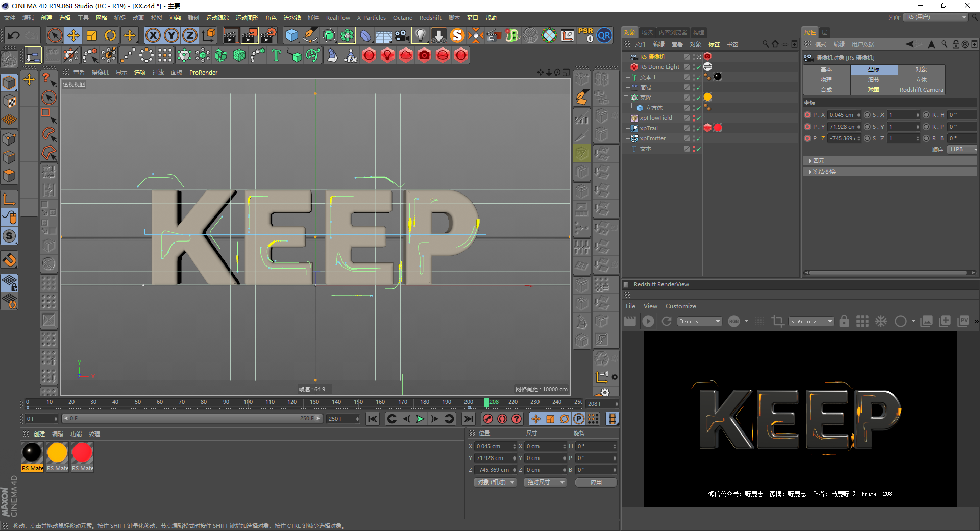Open the Redshift Camera attribute tab
This screenshot has height=531, width=980.
click(921, 90)
